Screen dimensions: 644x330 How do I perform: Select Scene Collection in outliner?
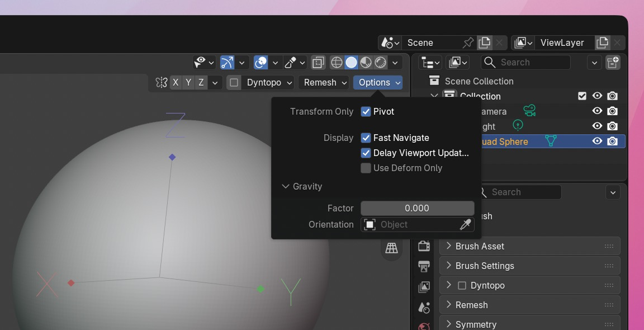pos(479,81)
